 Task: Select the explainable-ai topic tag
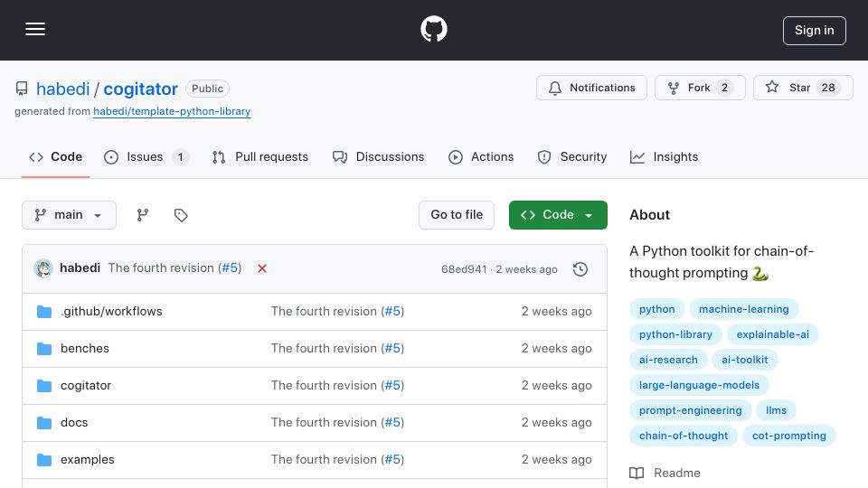tap(772, 334)
